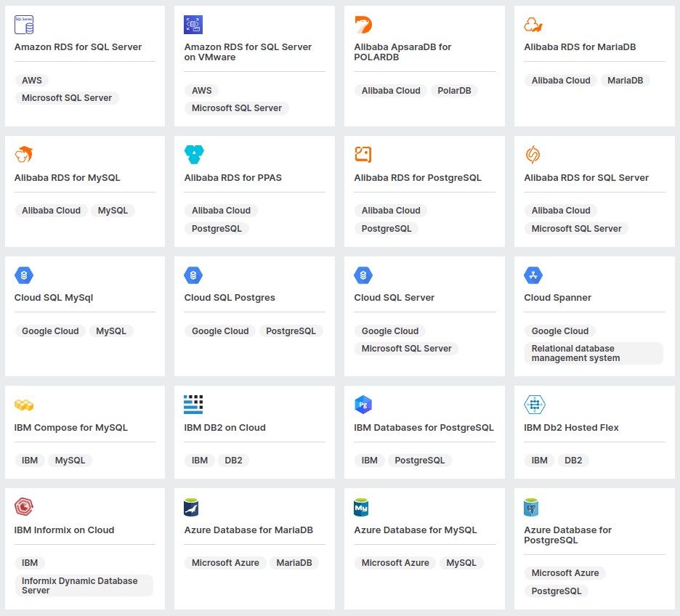
Task: Click the Alibaba RDS for PPAS icon
Action: (194, 155)
